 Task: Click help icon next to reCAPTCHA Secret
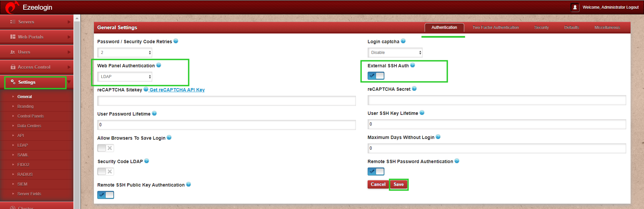(414, 89)
